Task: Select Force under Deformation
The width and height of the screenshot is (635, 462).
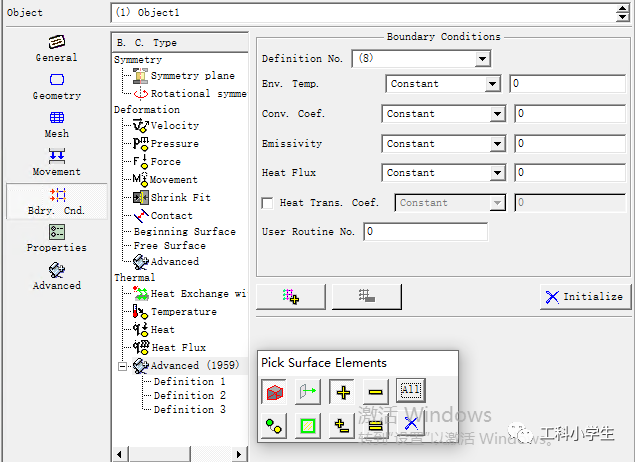Action: (157, 162)
